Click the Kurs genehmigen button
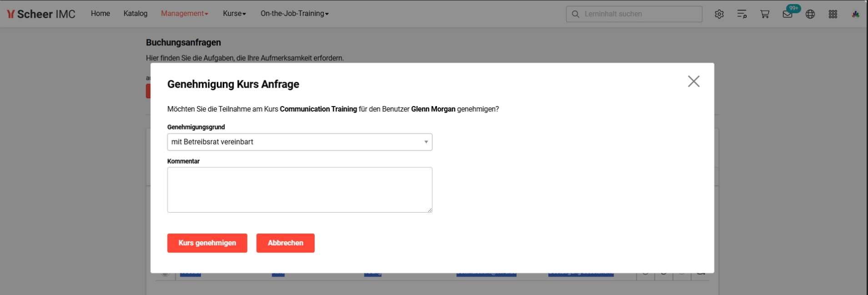Image resolution: width=868 pixels, height=295 pixels. coord(207,243)
